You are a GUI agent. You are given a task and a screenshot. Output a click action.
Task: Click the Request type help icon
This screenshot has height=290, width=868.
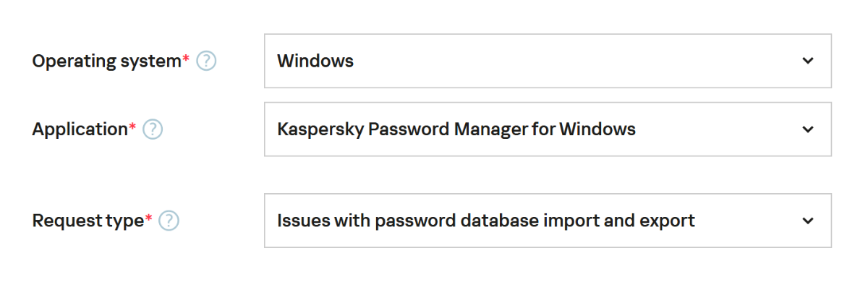point(169,221)
